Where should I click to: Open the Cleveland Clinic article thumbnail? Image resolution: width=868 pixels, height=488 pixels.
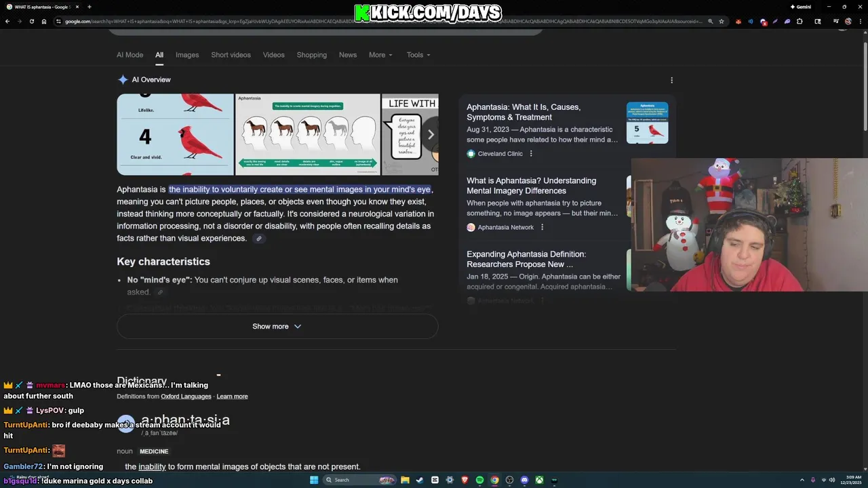coord(647,123)
